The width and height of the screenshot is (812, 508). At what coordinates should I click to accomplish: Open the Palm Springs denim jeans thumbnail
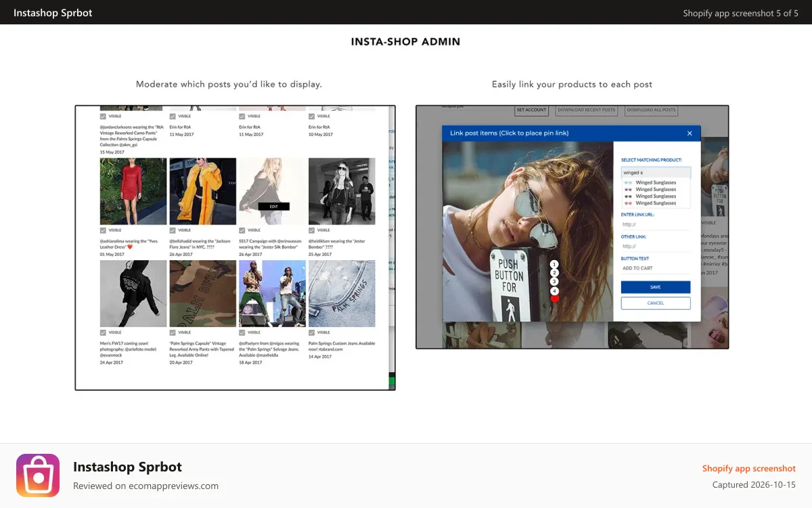pos(342,294)
